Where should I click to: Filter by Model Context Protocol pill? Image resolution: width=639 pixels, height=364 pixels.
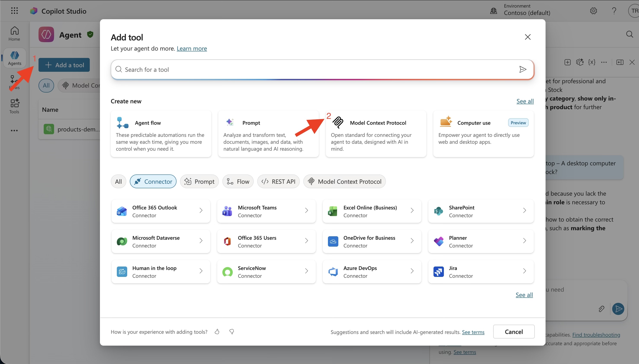344,182
